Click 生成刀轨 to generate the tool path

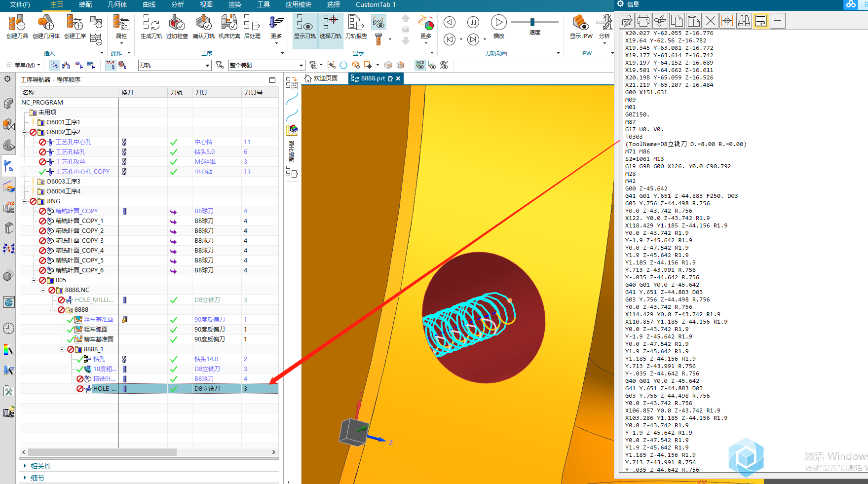151,27
